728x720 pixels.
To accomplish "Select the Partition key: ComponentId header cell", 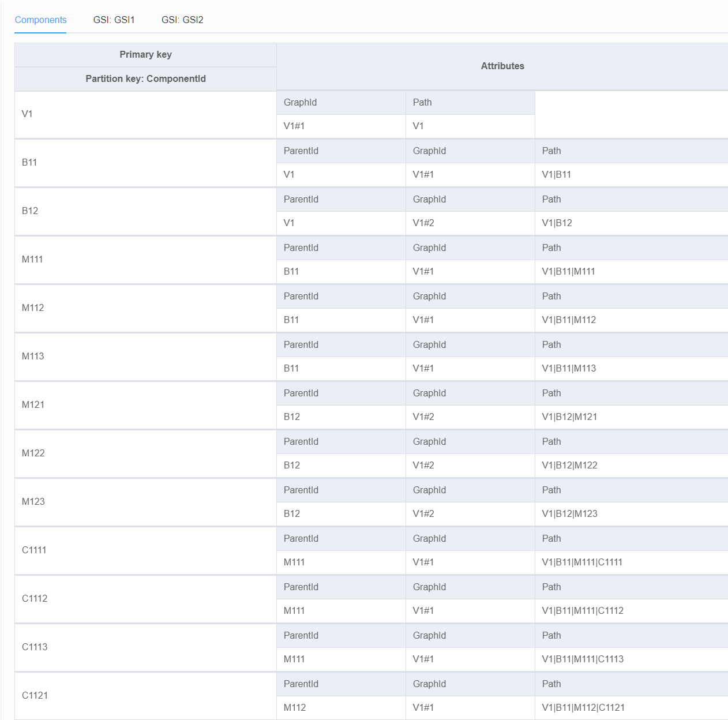I will pos(145,78).
